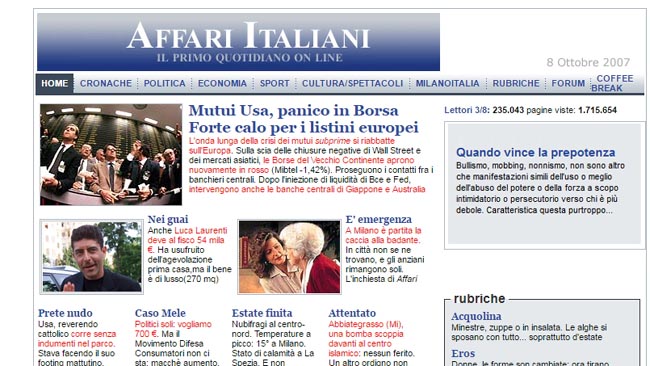Go to CULTURA/SPETTACOLI
This screenshot has width=650, height=366.
click(352, 83)
